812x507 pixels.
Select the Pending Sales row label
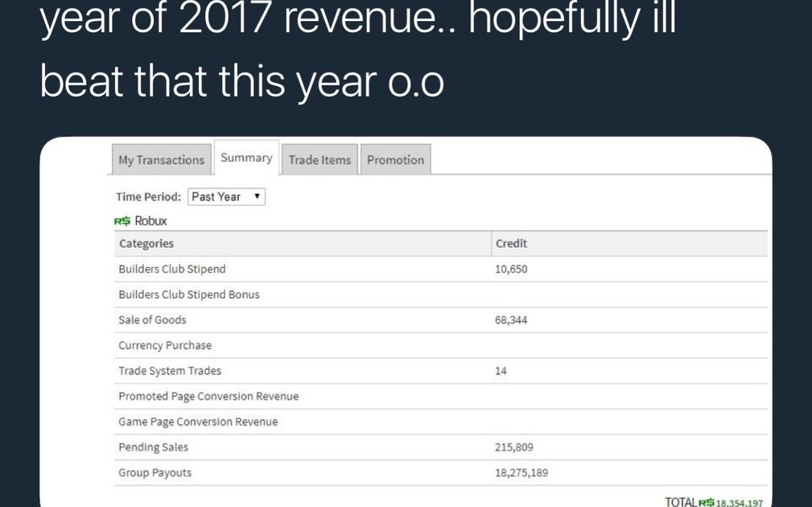[x=153, y=447]
